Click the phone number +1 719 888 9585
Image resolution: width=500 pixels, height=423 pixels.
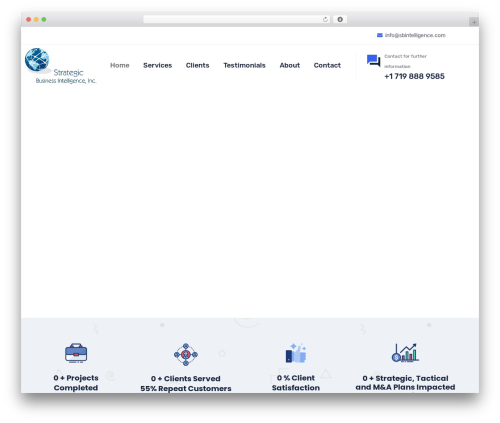pyautogui.click(x=414, y=76)
